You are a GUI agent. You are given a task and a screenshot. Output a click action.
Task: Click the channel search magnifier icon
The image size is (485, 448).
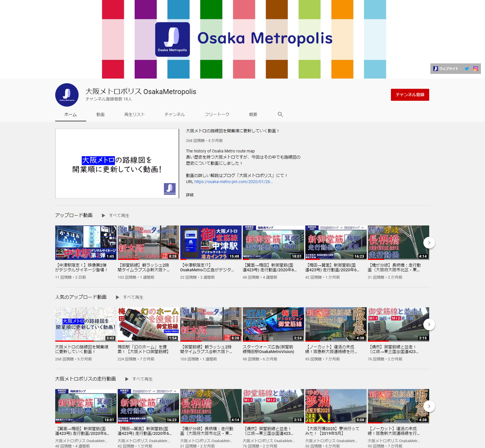coord(280,114)
